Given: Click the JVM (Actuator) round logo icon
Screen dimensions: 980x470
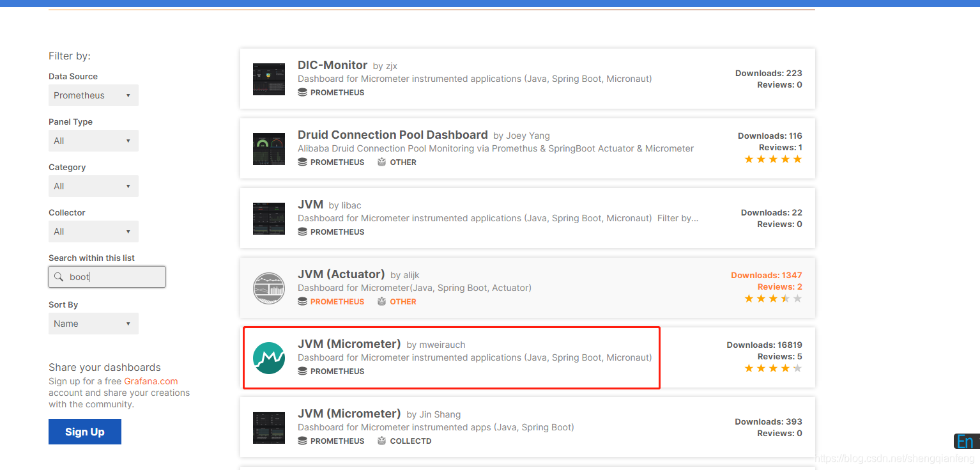Looking at the screenshot, I should pyautogui.click(x=269, y=288).
